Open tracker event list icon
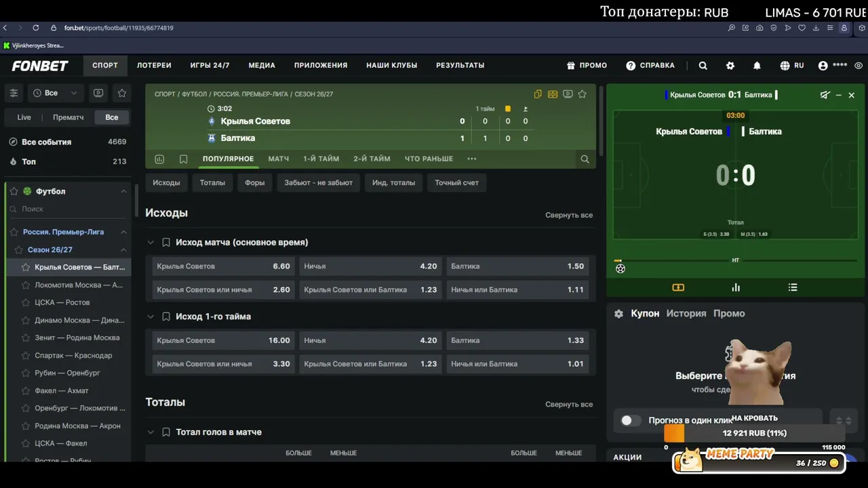Image resolution: width=868 pixels, height=488 pixels. pyautogui.click(x=793, y=287)
